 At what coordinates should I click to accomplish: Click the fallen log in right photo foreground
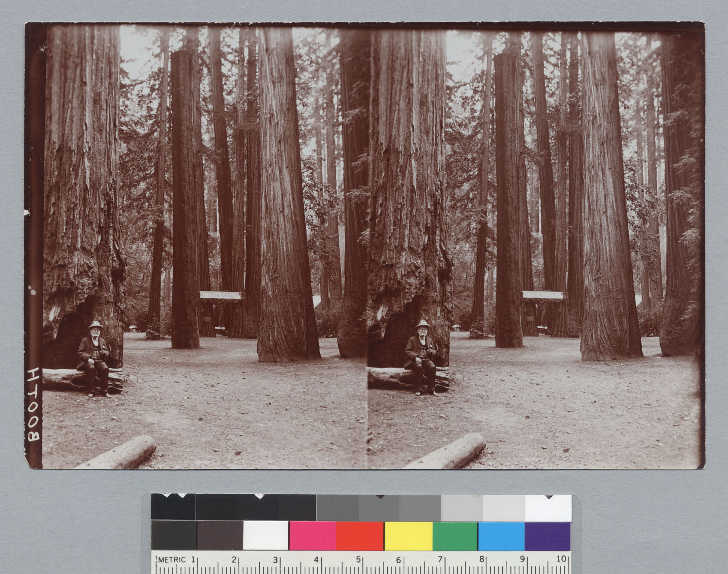point(447,451)
